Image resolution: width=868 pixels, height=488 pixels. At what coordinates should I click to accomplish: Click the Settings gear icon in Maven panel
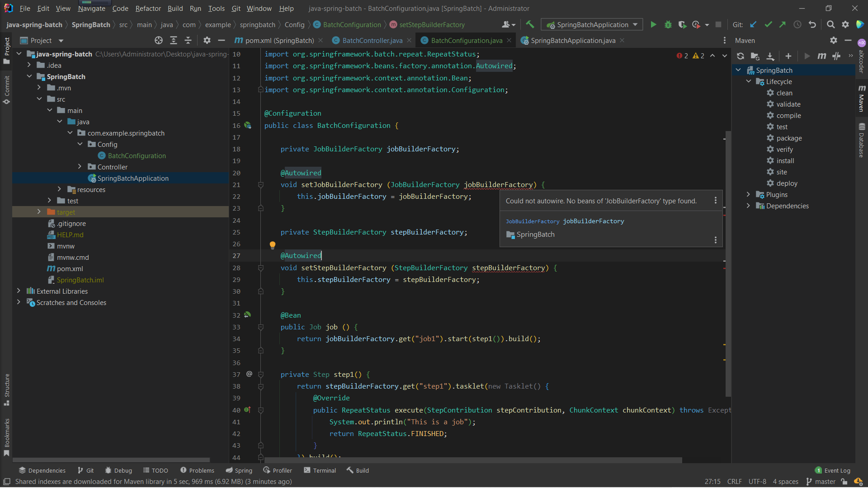point(834,40)
